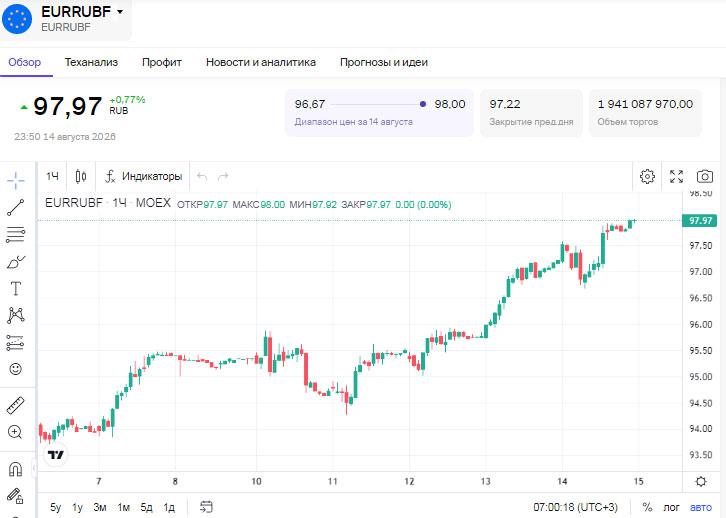
Task: Select the crosshair cursor tool
Action: coord(16,180)
